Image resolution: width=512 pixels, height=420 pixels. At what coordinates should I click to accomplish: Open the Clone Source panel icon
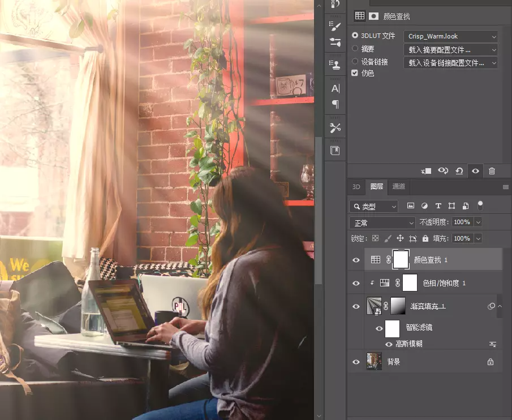pos(335,65)
